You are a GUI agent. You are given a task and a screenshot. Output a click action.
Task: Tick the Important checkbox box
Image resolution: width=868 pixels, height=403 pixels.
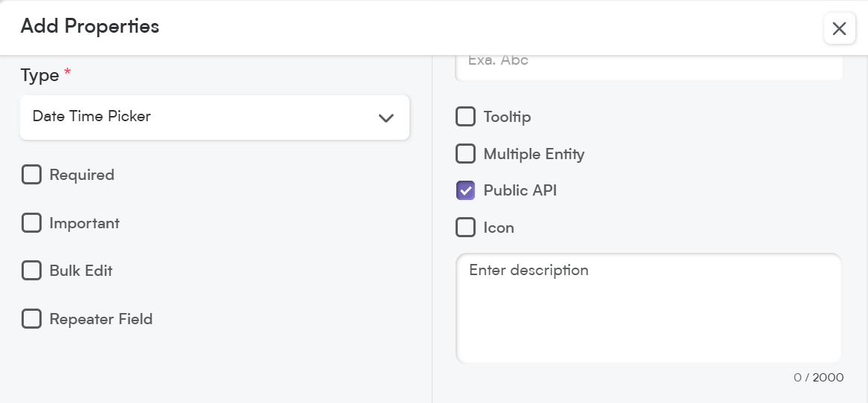click(x=31, y=222)
